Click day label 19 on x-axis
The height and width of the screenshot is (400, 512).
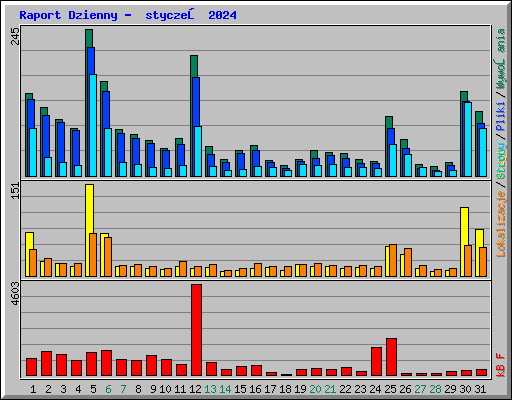[300, 389]
